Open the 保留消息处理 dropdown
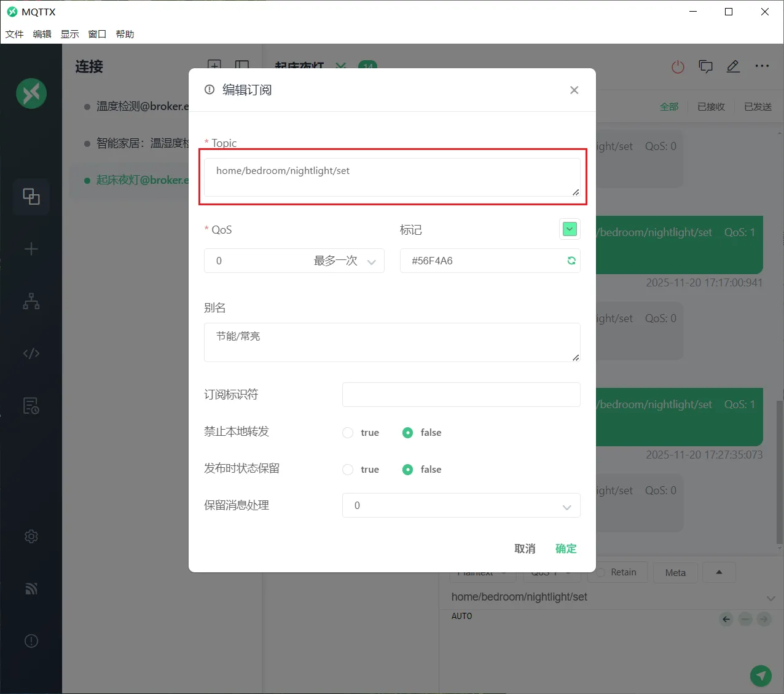This screenshot has height=694, width=784. (461, 505)
